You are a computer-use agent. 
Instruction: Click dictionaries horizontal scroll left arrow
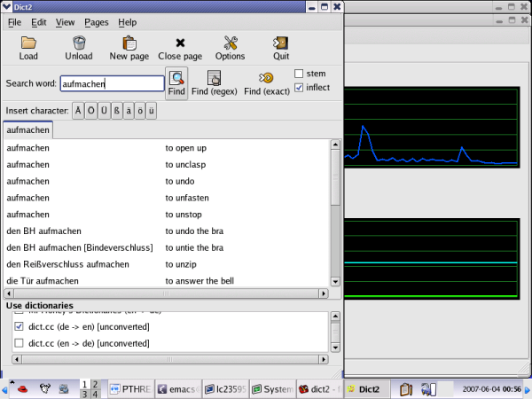click(x=17, y=359)
